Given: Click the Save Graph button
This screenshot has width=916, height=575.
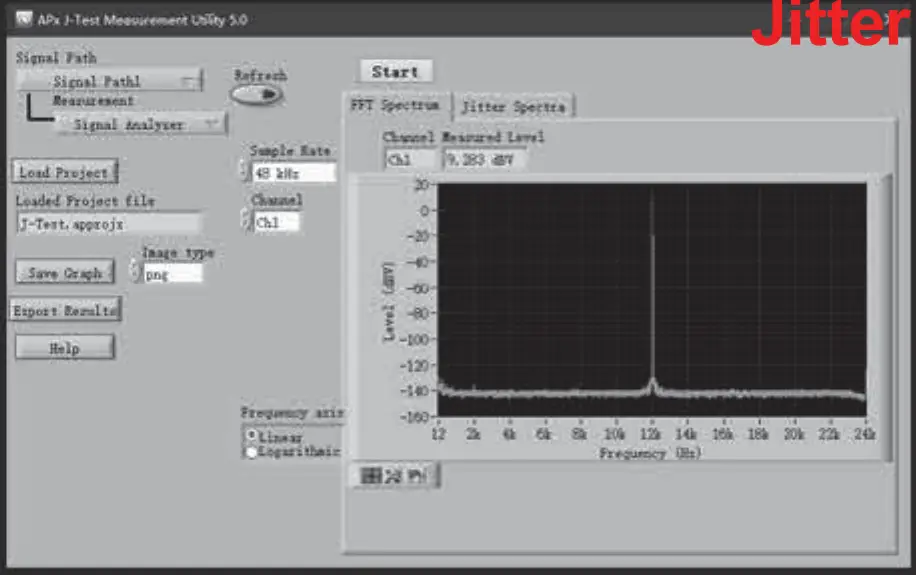Looking at the screenshot, I should pyautogui.click(x=65, y=272).
